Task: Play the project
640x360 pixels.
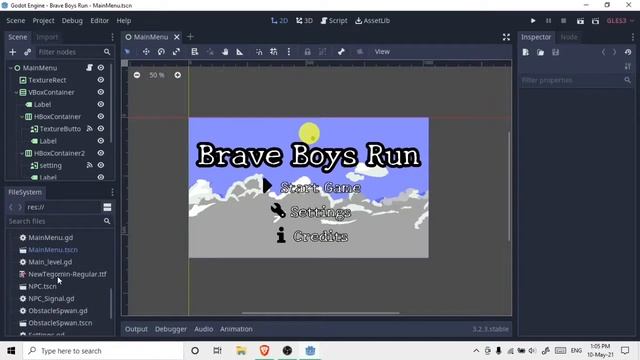Action: pyautogui.click(x=533, y=20)
